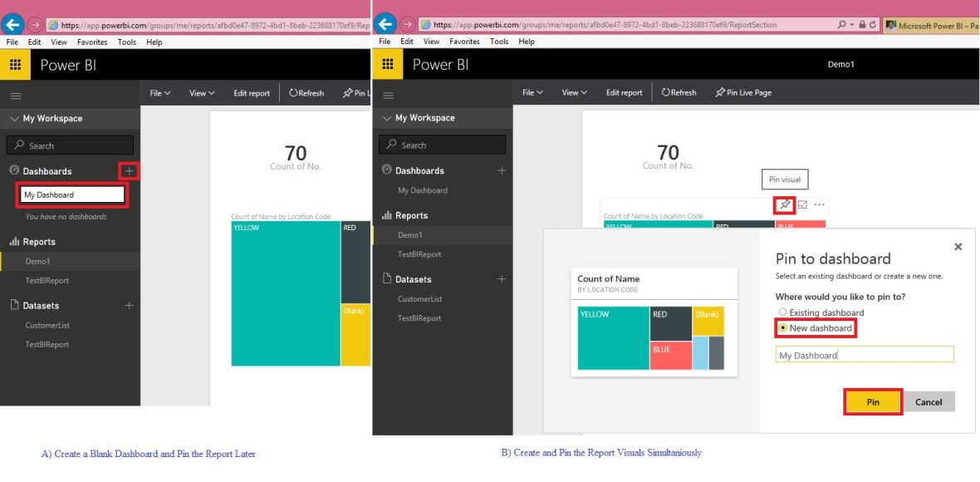Open the Favorites menu in Internet Explorer
980x482 pixels.
(x=464, y=41)
